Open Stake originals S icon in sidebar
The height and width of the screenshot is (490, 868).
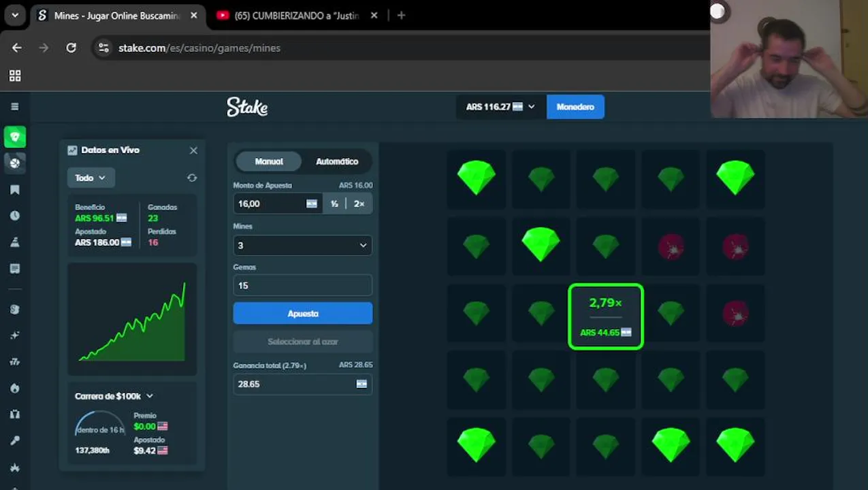(15, 309)
